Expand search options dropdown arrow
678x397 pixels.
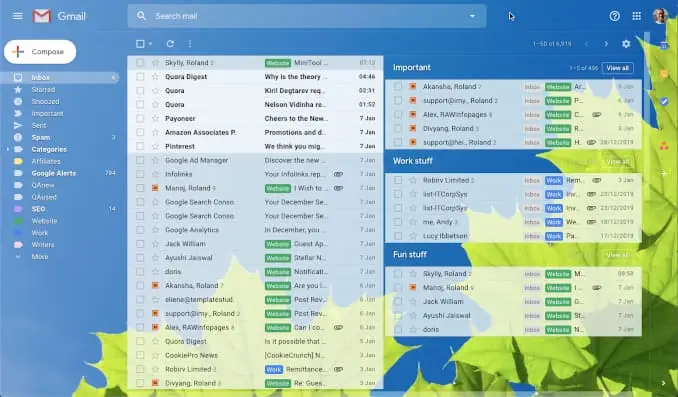472,16
